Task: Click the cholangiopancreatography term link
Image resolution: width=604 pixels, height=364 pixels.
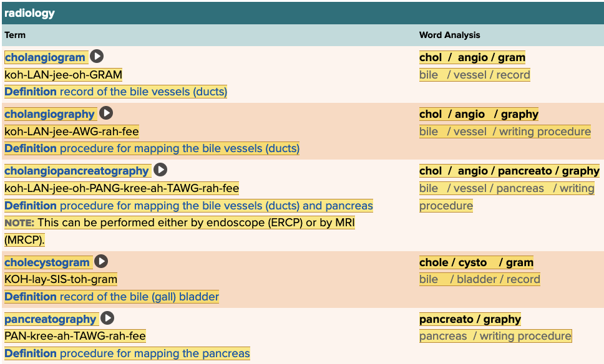Action: pyautogui.click(x=77, y=171)
